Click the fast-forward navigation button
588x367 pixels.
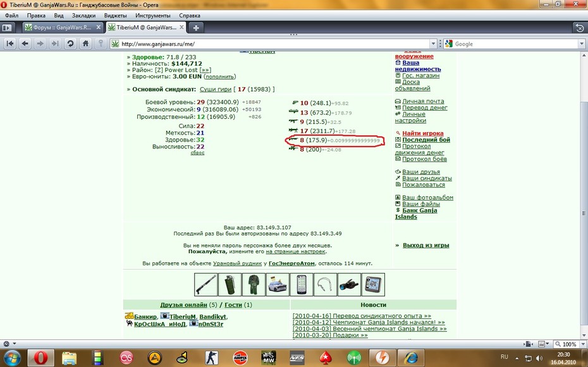click(55, 44)
